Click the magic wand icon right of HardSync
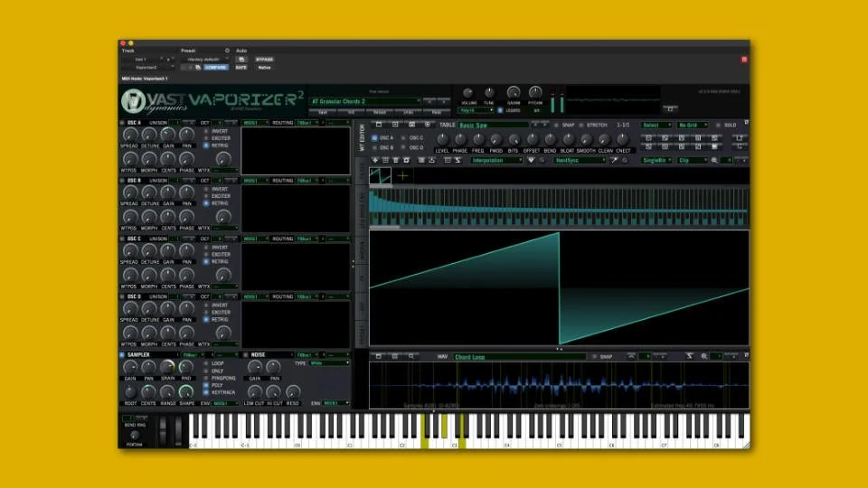Screen dimensions: 868x488 click(615, 160)
